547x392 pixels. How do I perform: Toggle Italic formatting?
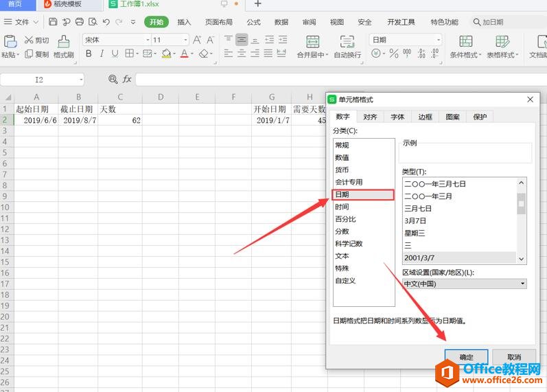102,54
